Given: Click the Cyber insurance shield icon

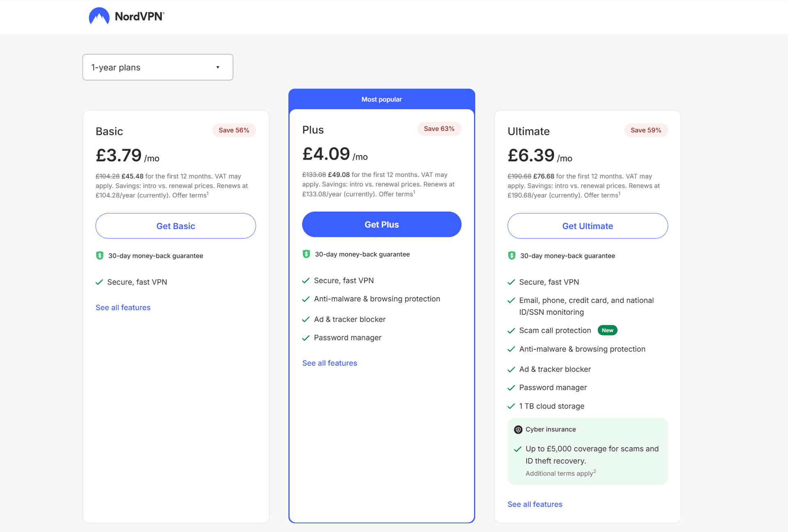Looking at the screenshot, I should 519,429.
